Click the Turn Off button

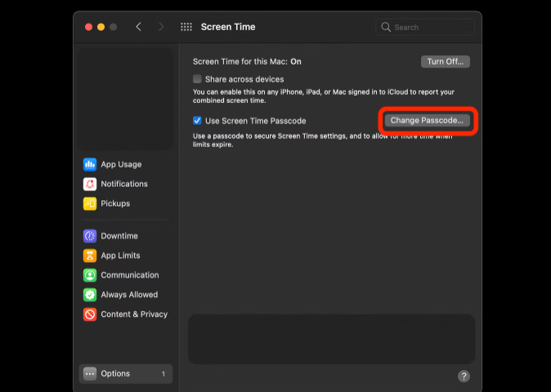[x=446, y=62]
